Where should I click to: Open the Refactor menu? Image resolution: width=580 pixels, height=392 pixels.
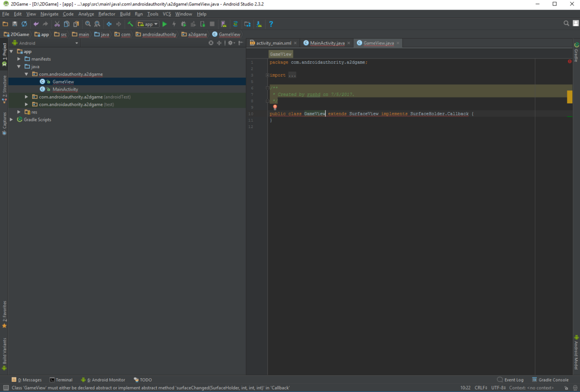pyautogui.click(x=107, y=14)
